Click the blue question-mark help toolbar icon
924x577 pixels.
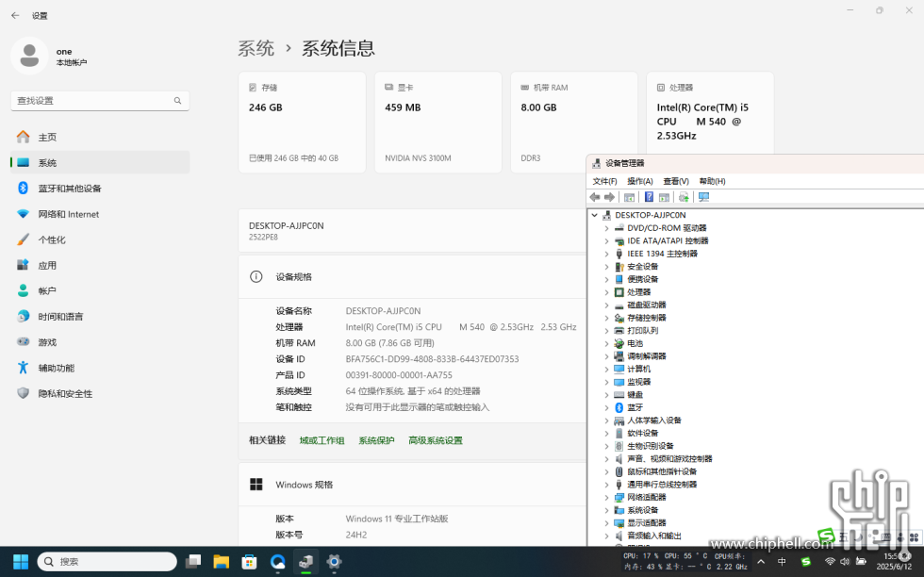click(x=649, y=197)
